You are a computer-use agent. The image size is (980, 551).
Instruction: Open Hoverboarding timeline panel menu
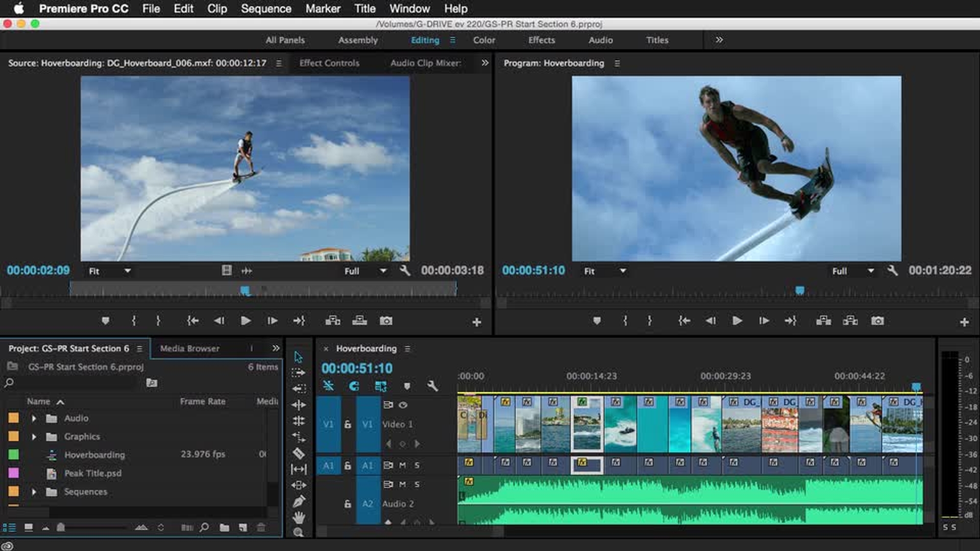[407, 349]
